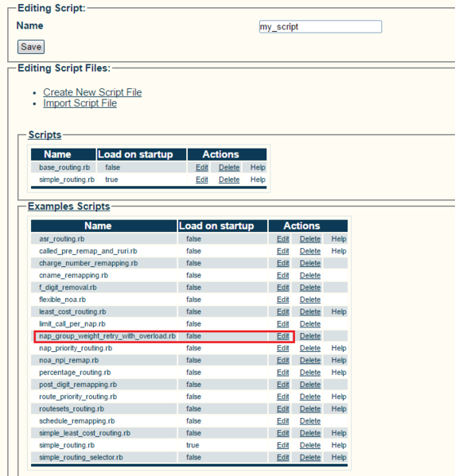Delete the simple_routing.rb script in Scripts
Screen dimensions: 455x476
point(229,180)
